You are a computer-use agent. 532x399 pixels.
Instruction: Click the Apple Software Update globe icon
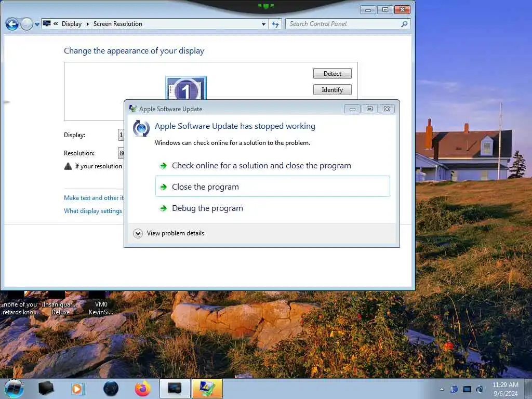point(141,128)
